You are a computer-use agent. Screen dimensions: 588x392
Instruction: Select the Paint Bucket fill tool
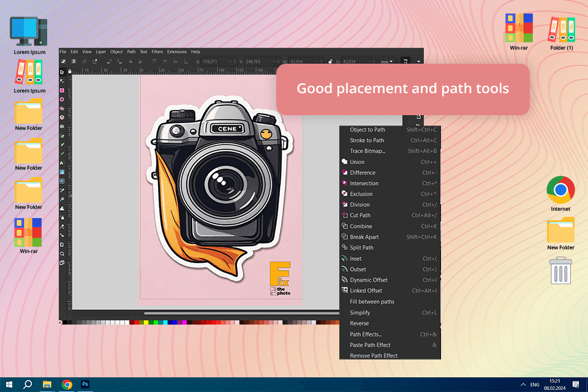click(x=62, y=199)
